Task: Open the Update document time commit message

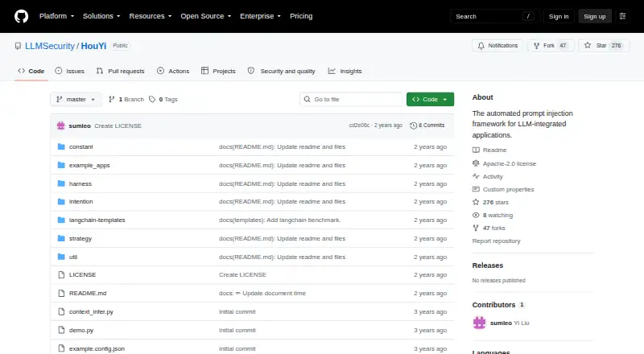Action: click(x=262, y=293)
